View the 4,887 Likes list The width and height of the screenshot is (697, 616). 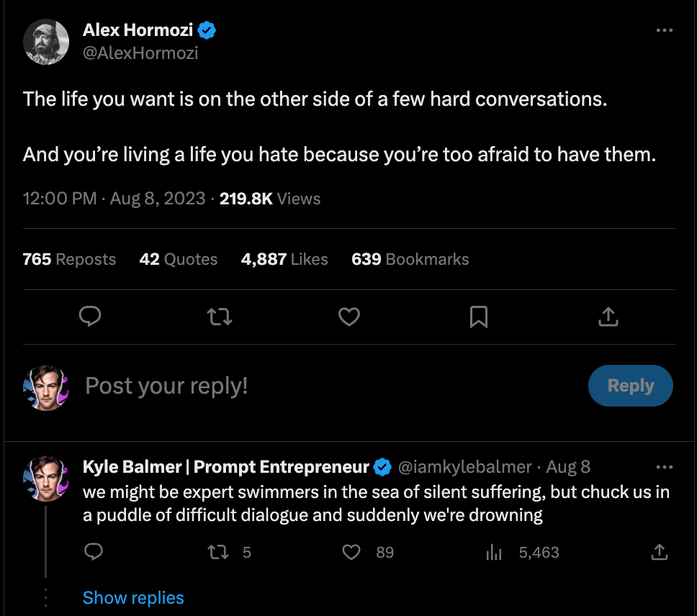tap(284, 259)
